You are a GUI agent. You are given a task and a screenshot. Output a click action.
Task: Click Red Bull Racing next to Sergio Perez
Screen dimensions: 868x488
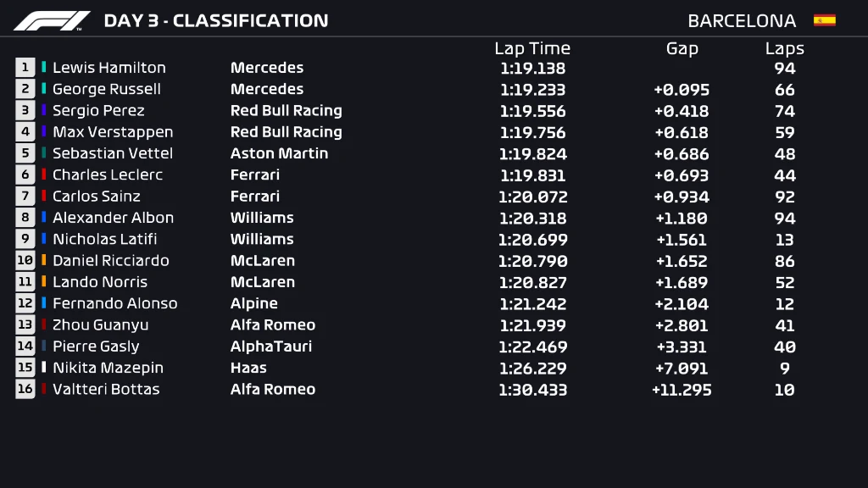click(x=286, y=111)
